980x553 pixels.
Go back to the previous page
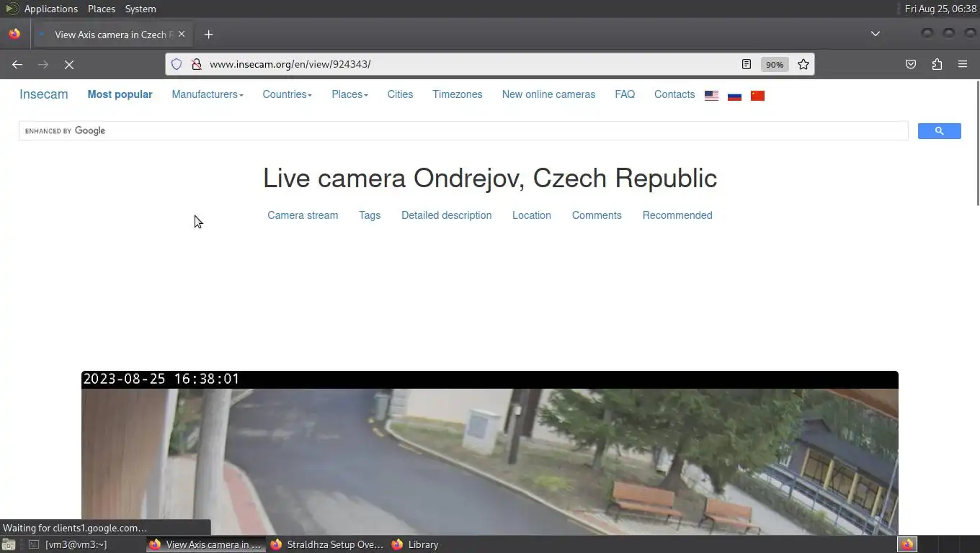pos(17,64)
